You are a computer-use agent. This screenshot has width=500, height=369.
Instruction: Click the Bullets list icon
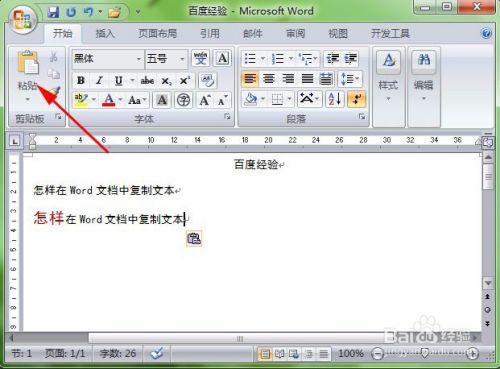(x=250, y=59)
